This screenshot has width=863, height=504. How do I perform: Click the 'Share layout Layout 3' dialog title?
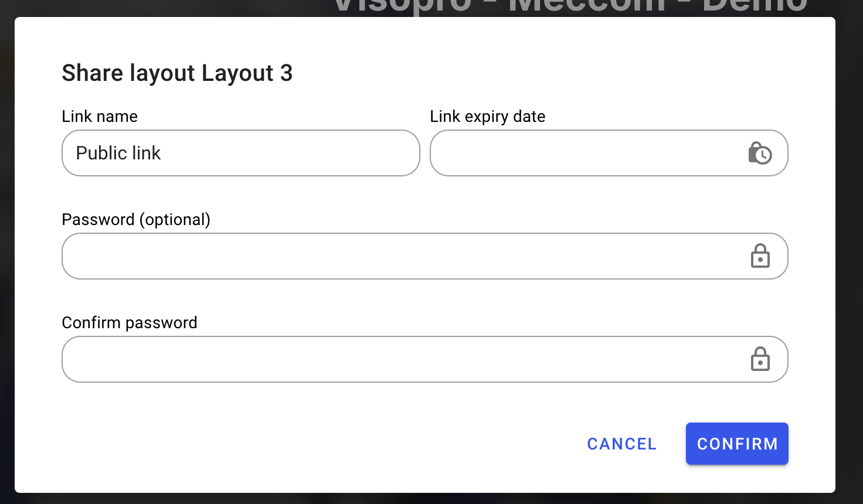(x=177, y=73)
